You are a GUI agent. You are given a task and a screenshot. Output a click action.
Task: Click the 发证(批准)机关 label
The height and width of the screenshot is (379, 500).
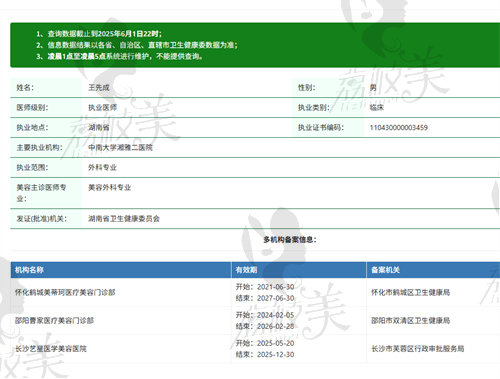pos(42,219)
